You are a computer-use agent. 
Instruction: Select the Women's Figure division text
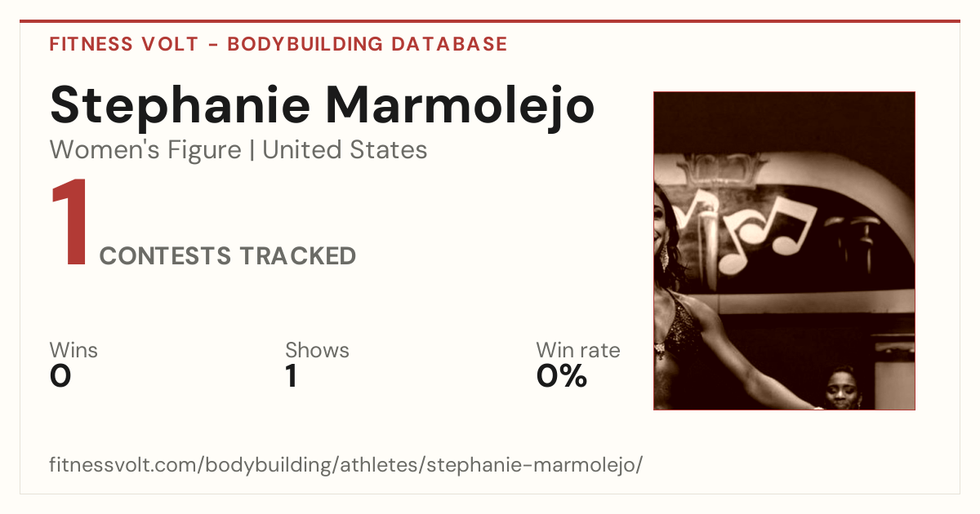[145, 150]
